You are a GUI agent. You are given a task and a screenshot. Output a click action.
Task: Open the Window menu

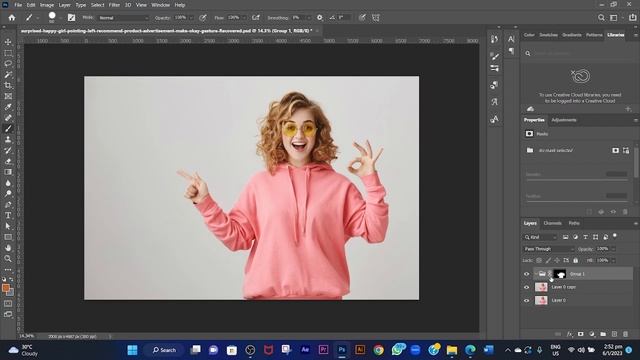click(160, 5)
